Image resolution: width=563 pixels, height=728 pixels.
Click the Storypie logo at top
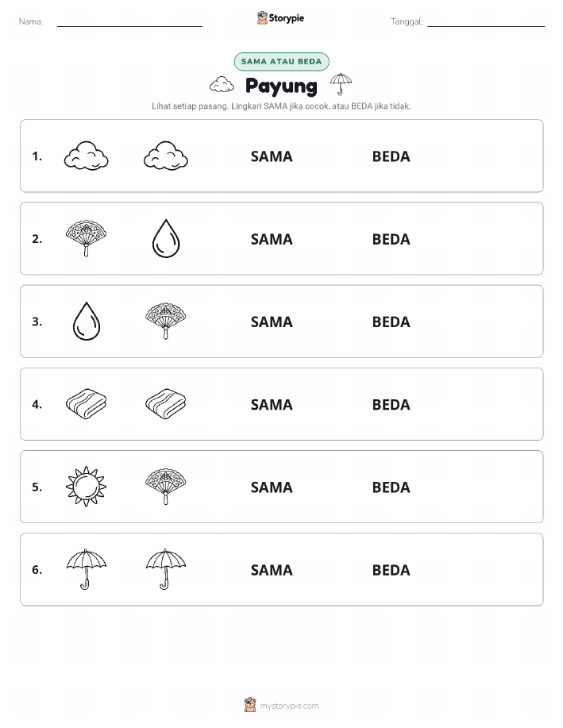pos(280,18)
